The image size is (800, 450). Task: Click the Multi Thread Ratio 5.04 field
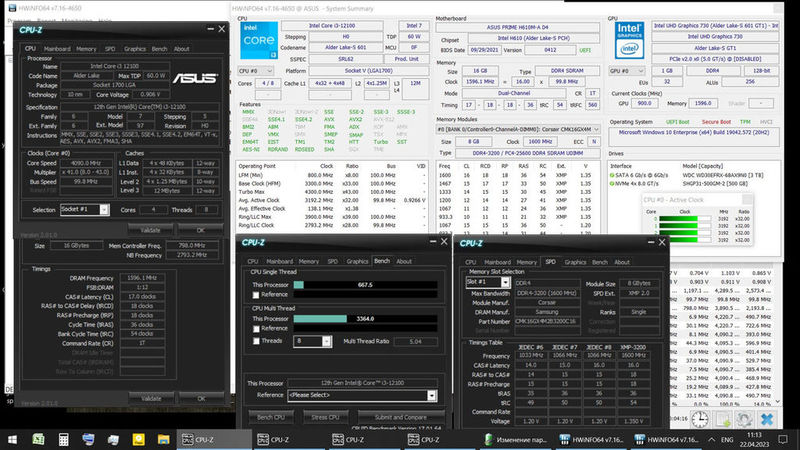click(415, 341)
